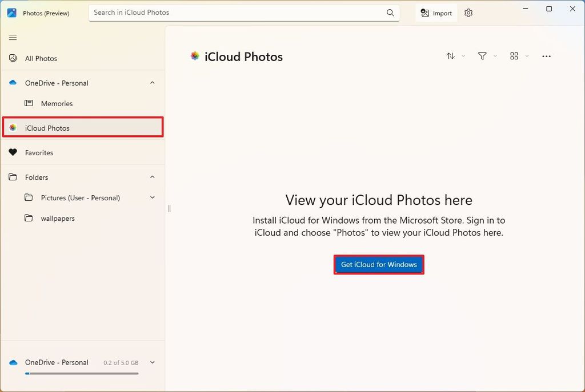Image resolution: width=585 pixels, height=392 pixels.
Task: Collapse the OneDrive - Personal section
Action: [152, 83]
